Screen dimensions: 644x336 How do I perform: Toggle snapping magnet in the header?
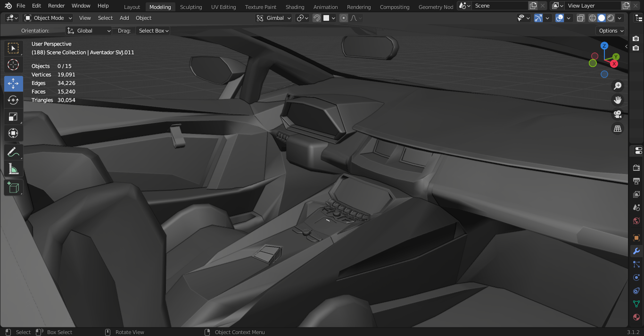(x=317, y=18)
